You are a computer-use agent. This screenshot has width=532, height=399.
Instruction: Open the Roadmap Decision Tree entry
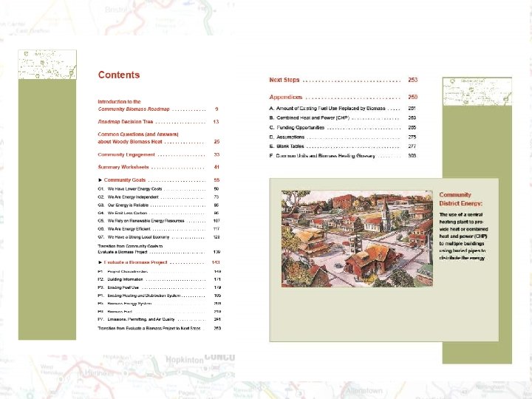pyautogui.click(x=158, y=122)
